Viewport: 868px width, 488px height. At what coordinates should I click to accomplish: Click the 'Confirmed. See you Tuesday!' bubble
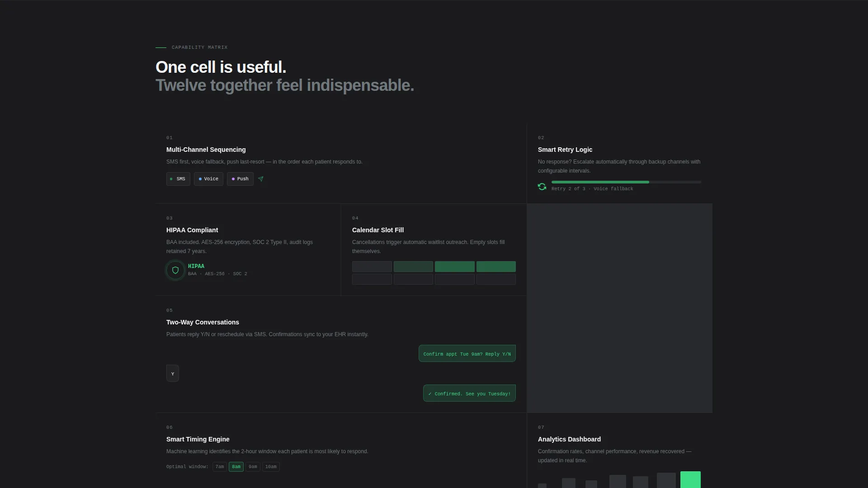(469, 393)
